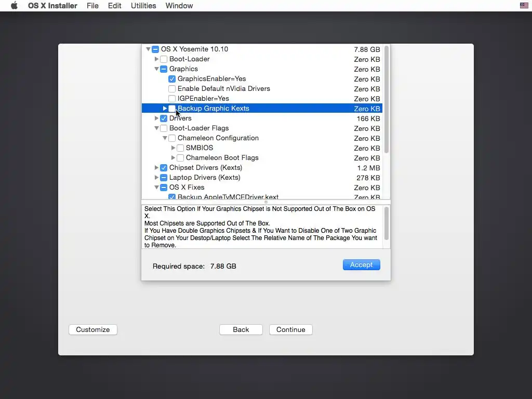Image resolution: width=532 pixels, height=399 pixels.
Task: Click the split-pane divider handle dot
Action: click(x=266, y=202)
